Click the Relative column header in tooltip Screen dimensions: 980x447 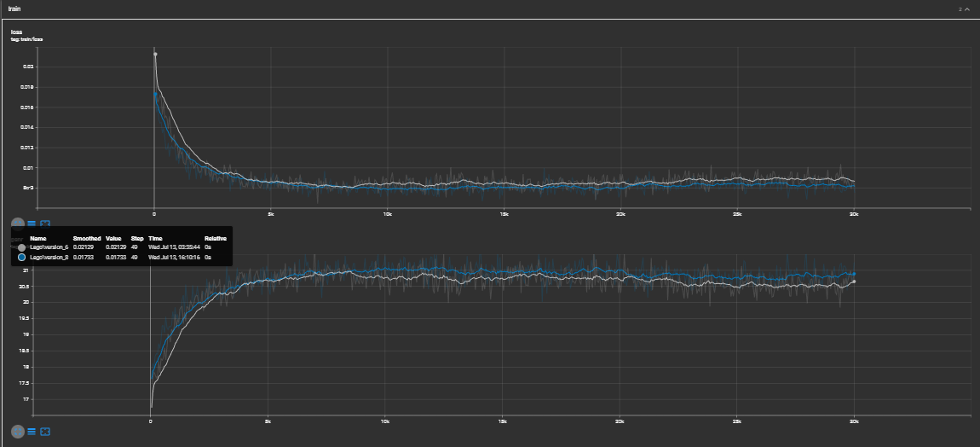(215, 239)
